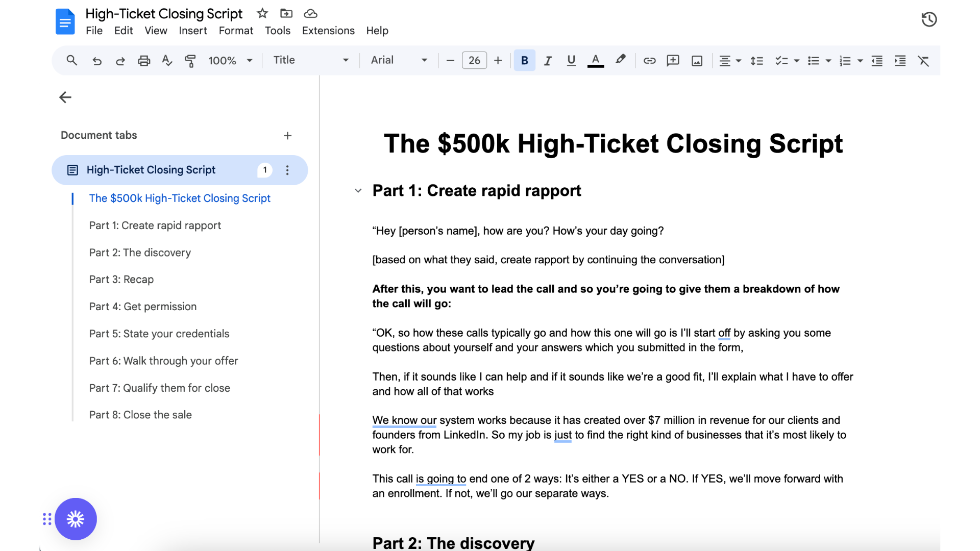
Task: Click the add document tab plus button
Action: point(287,136)
